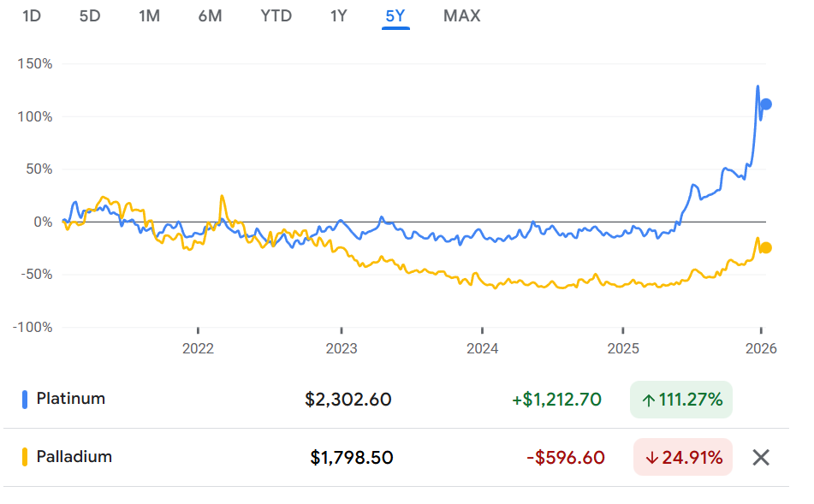
Task: Expand chart to MAX range
Action: click(461, 16)
